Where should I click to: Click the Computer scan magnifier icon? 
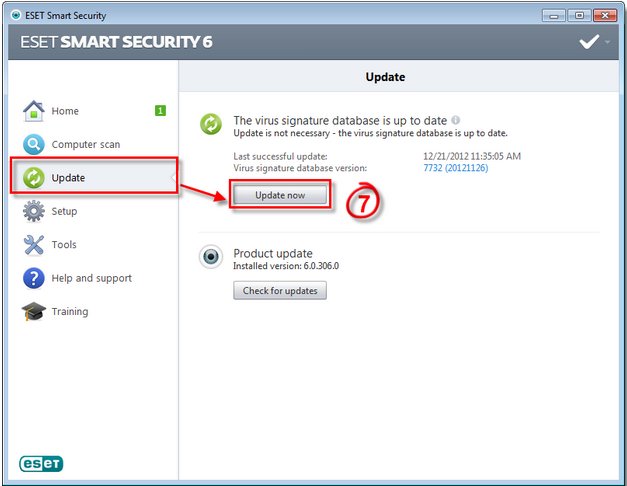(34, 144)
